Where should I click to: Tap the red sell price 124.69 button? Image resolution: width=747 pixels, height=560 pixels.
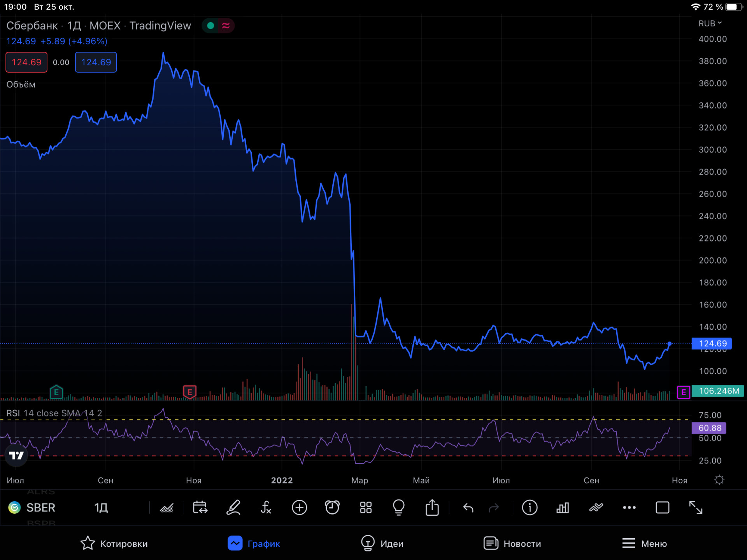click(x=26, y=62)
